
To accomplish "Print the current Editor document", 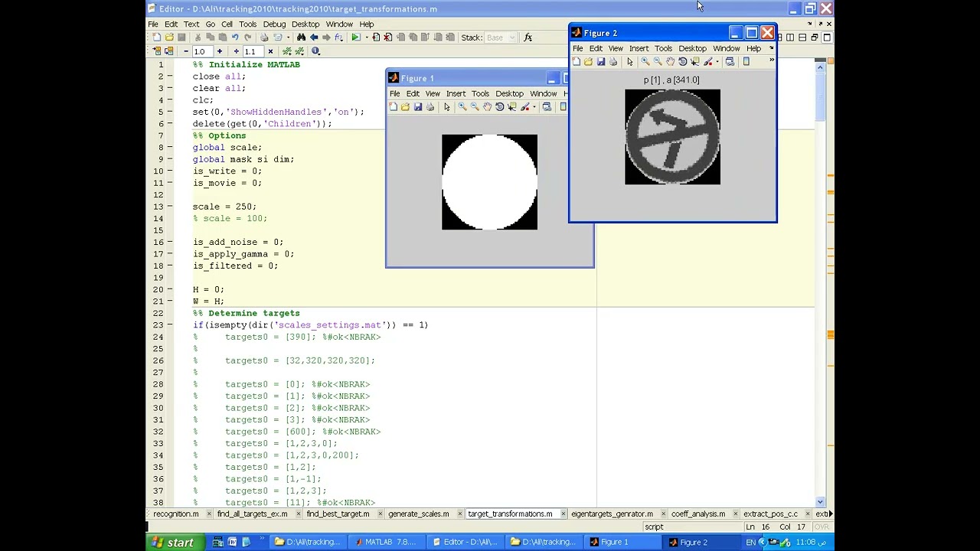I will tap(264, 37).
